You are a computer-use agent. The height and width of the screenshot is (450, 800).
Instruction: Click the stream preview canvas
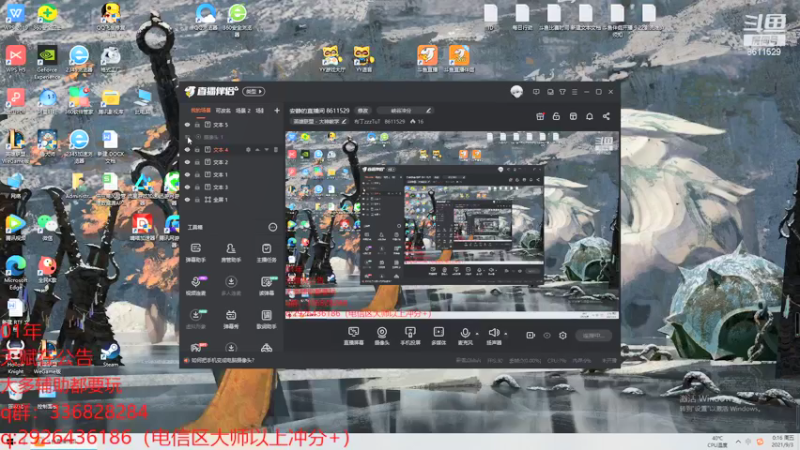[x=452, y=225]
